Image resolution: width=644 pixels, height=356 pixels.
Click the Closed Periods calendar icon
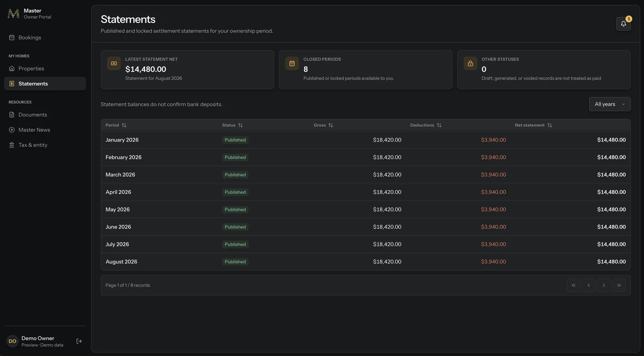click(x=292, y=64)
